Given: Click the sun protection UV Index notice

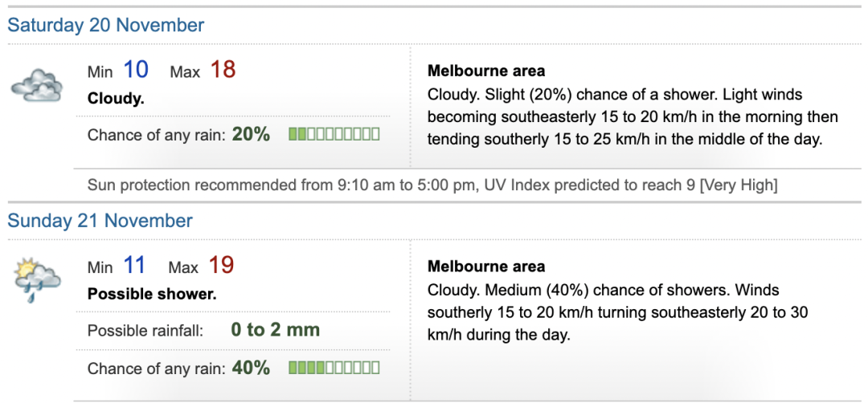Looking at the screenshot, I should [x=432, y=185].
